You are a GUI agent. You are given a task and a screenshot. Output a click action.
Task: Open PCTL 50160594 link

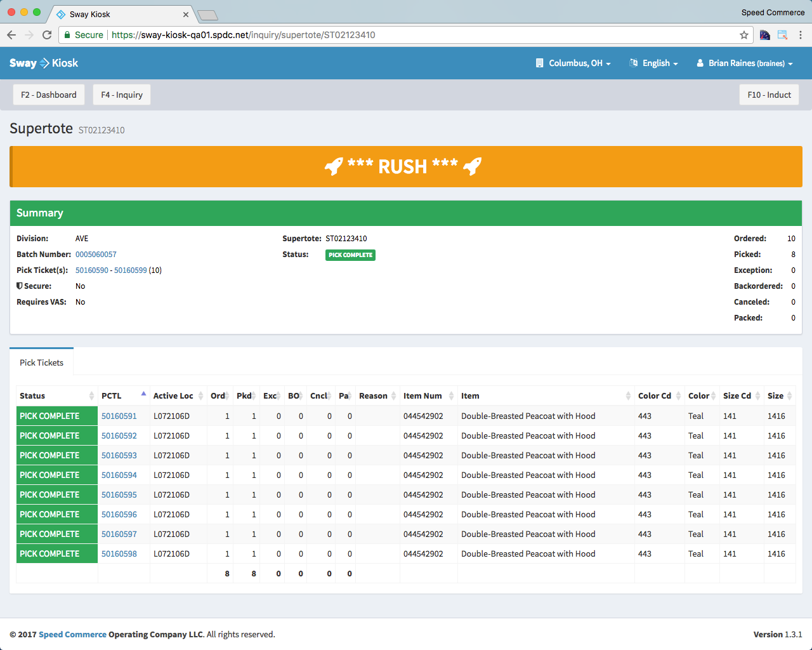pos(119,475)
